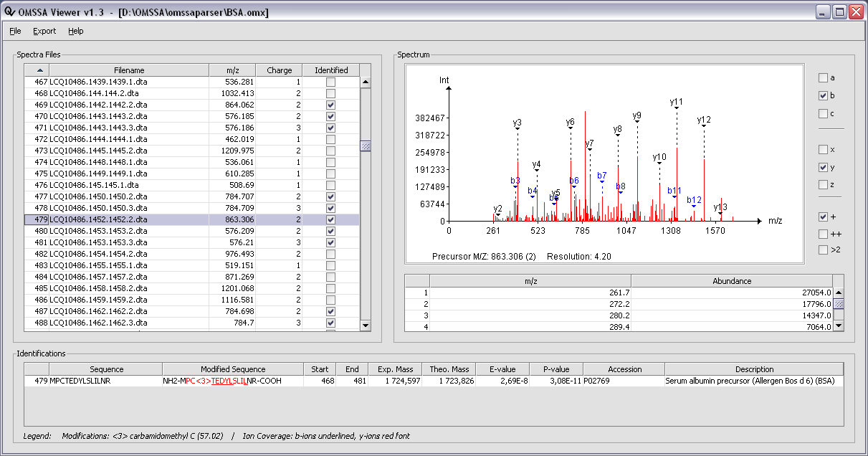Sort spectra by Filename column header
The height and width of the screenshot is (456, 868).
129,70
